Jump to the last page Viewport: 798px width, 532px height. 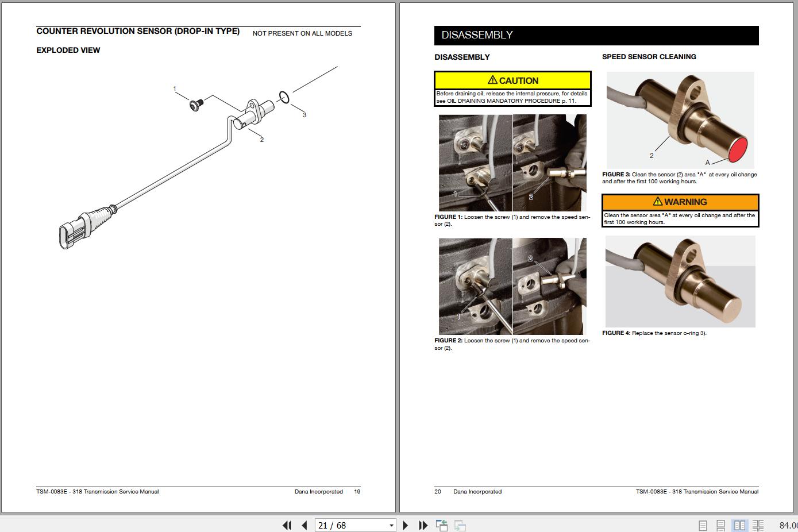423,525
